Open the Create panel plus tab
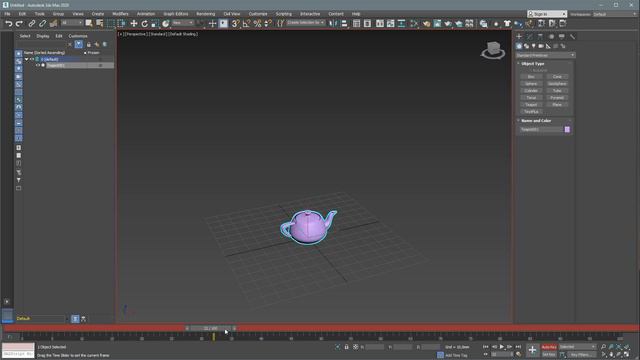The width and height of the screenshot is (640, 360). coord(519,37)
